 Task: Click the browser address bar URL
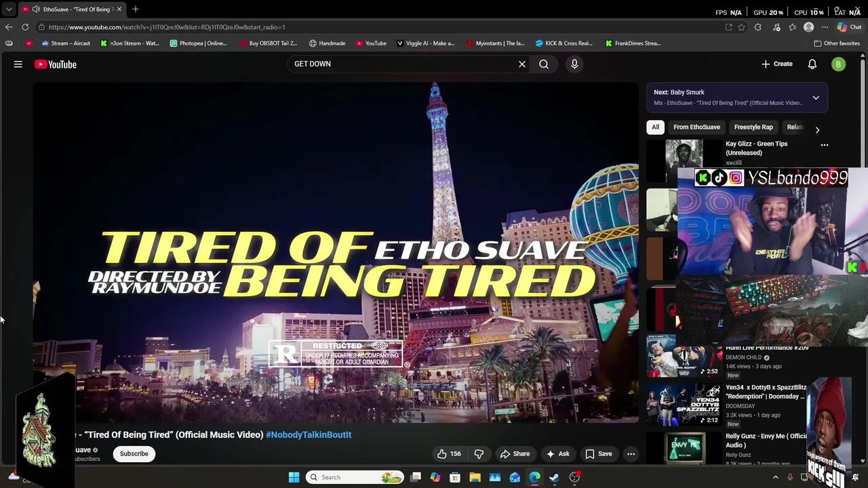click(x=167, y=27)
